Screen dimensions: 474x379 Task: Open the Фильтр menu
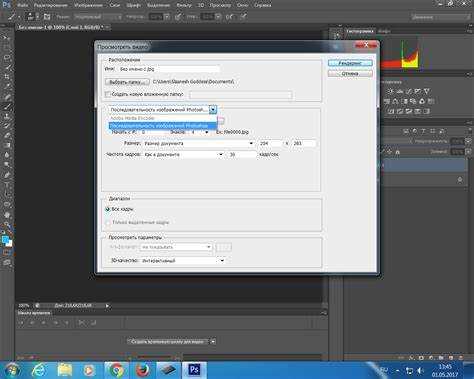(184, 5)
